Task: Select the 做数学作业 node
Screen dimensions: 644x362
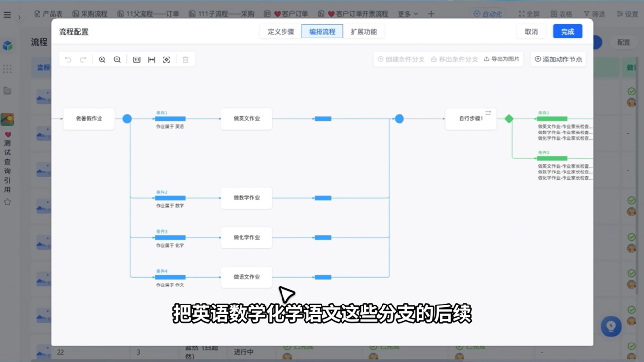Action: tap(246, 198)
